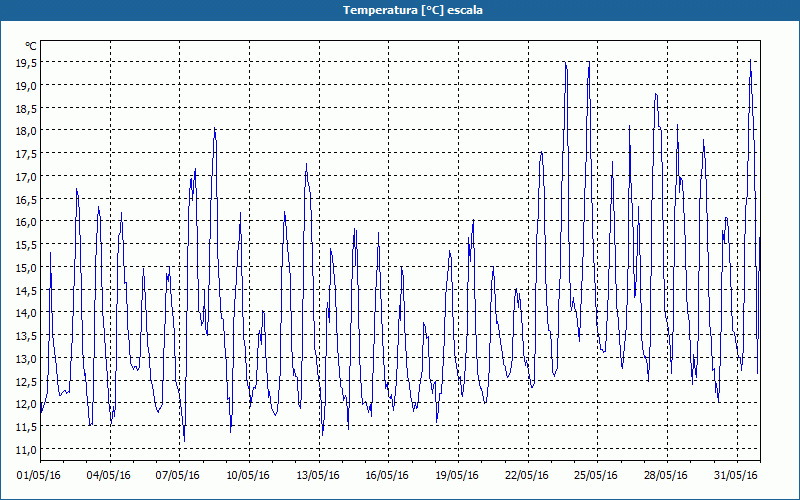Screen dimensions: 800x500
Task: Click the 12,5 y-axis value
Action: (26, 381)
